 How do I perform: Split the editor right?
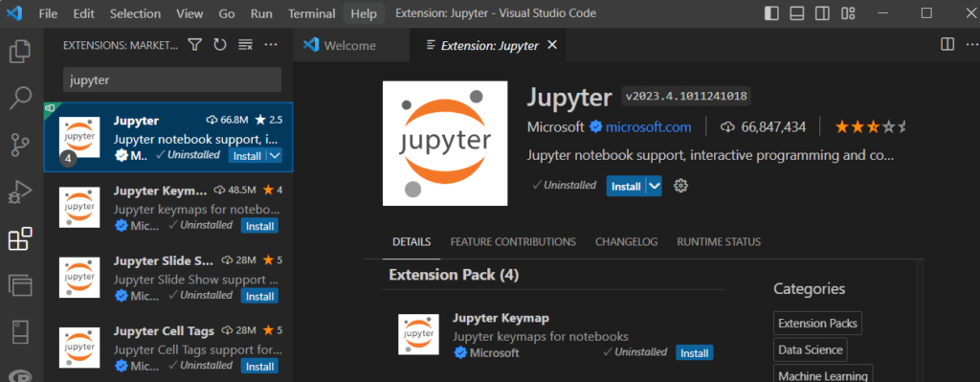947,44
